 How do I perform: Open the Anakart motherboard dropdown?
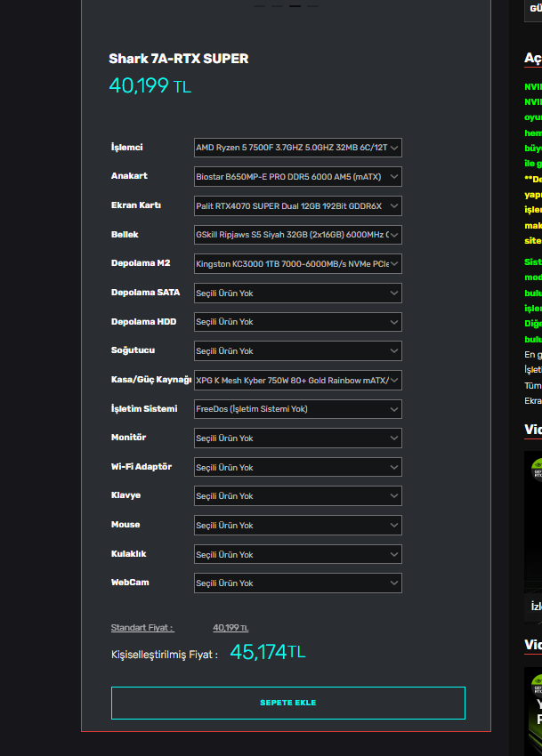[x=298, y=176]
